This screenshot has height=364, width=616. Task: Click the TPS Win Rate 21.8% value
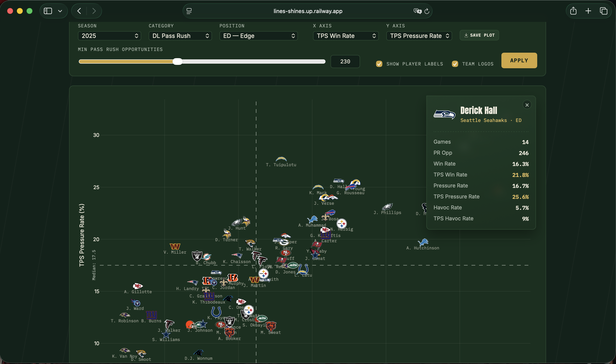(520, 175)
